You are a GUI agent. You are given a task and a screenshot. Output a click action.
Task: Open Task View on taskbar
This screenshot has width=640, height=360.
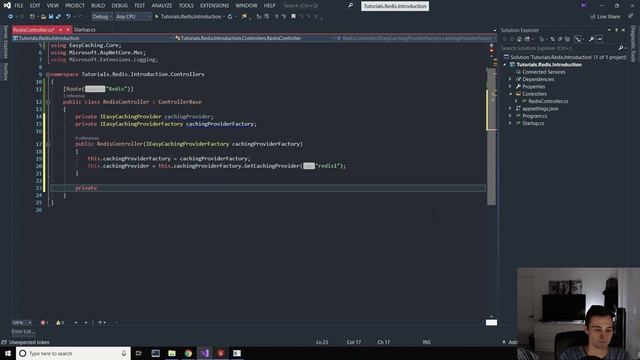click(138, 353)
